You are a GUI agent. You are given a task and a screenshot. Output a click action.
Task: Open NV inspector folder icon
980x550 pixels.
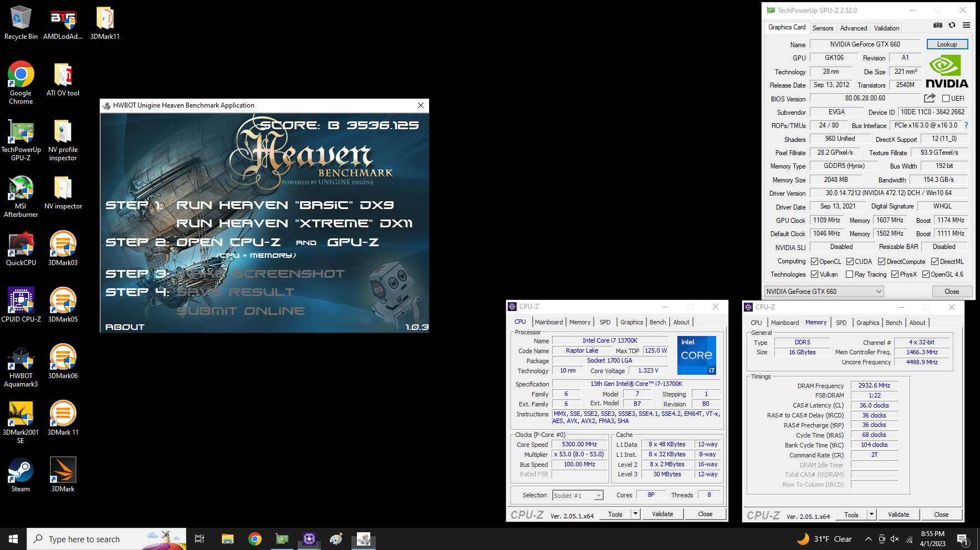pyautogui.click(x=63, y=192)
